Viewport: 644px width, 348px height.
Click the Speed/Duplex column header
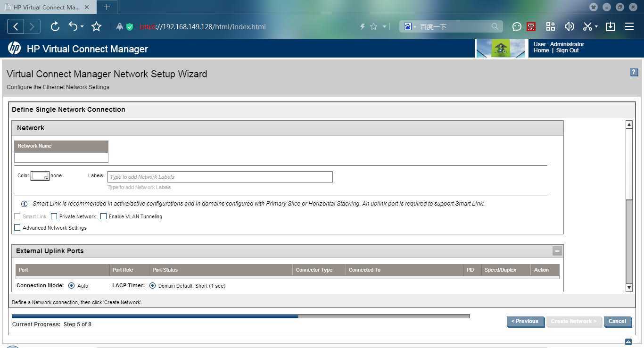pyautogui.click(x=506, y=270)
